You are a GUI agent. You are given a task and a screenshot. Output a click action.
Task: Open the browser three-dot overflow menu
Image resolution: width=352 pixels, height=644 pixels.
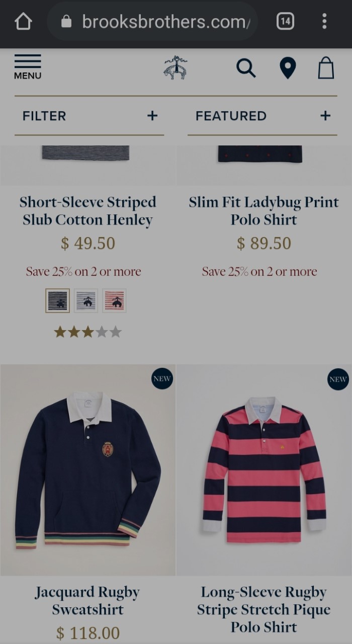[324, 21]
